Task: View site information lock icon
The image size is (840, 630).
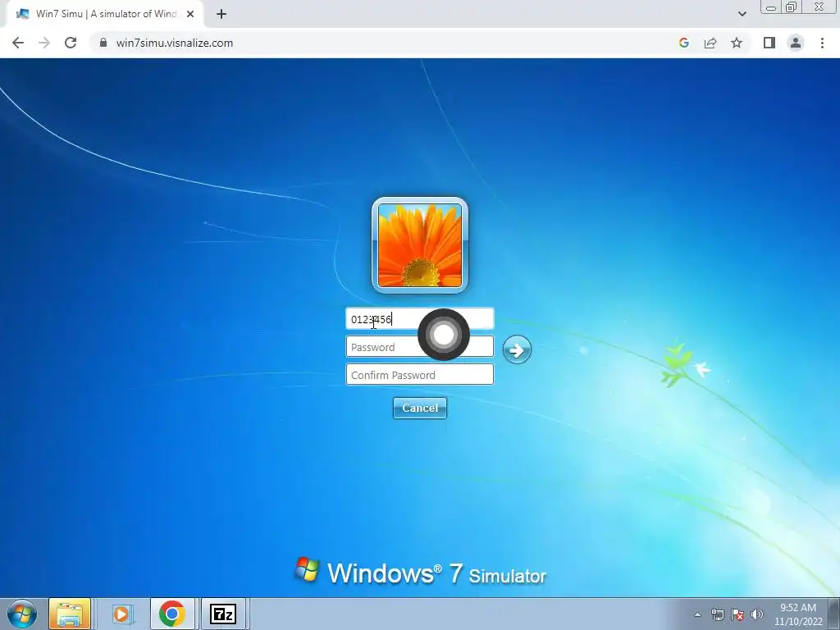Action: point(103,43)
